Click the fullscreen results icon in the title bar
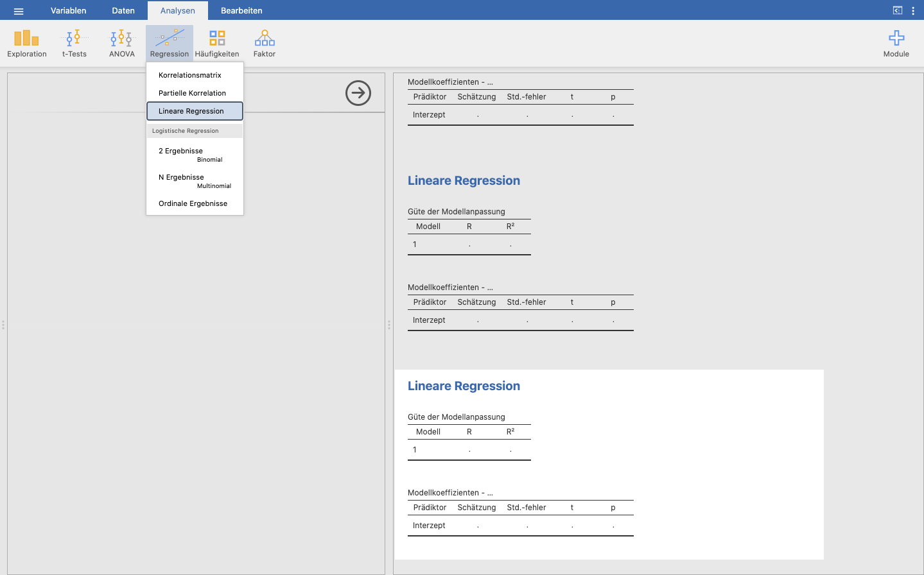Screen dimensions: 924x575 click(898, 10)
